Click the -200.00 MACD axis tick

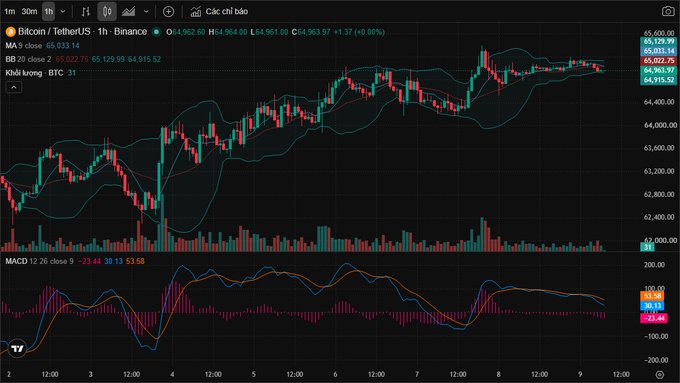click(x=657, y=360)
